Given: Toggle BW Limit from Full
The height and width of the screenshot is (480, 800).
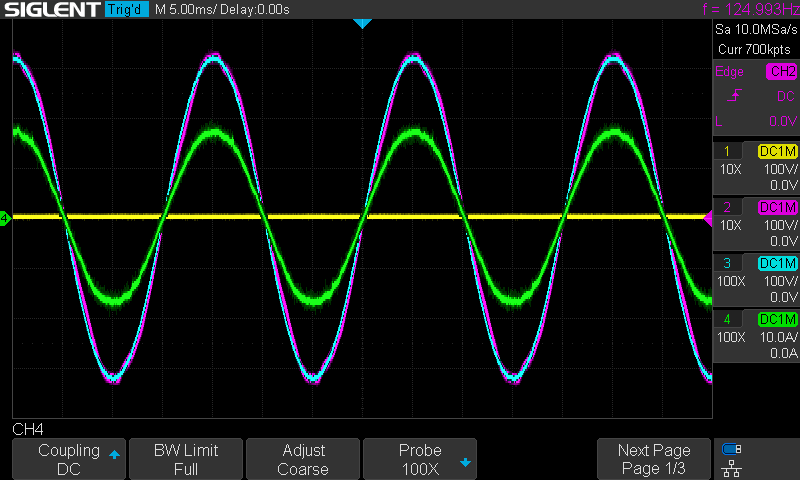Looking at the screenshot, I should (185, 459).
